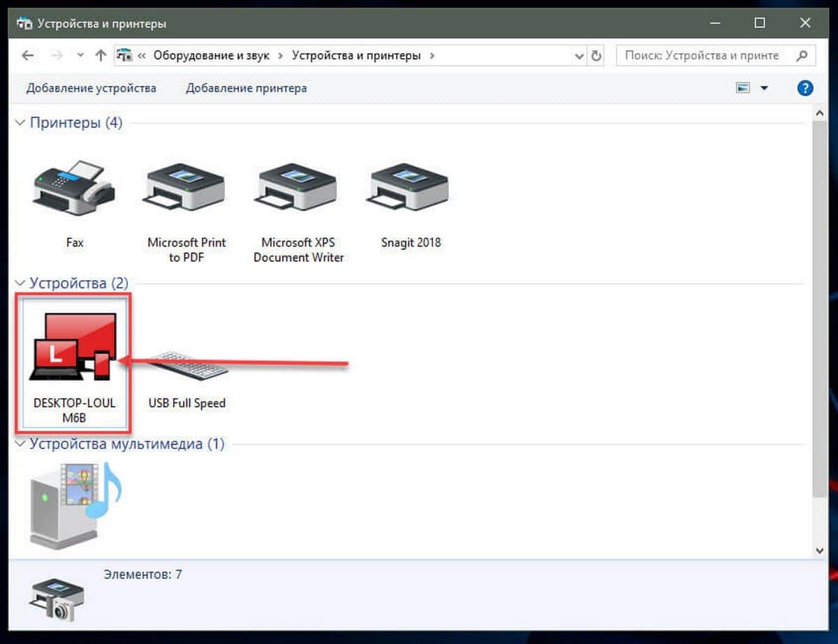Expand the breadcrumb chevron after Оборудование и звук

pyautogui.click(x=280, y=55)
